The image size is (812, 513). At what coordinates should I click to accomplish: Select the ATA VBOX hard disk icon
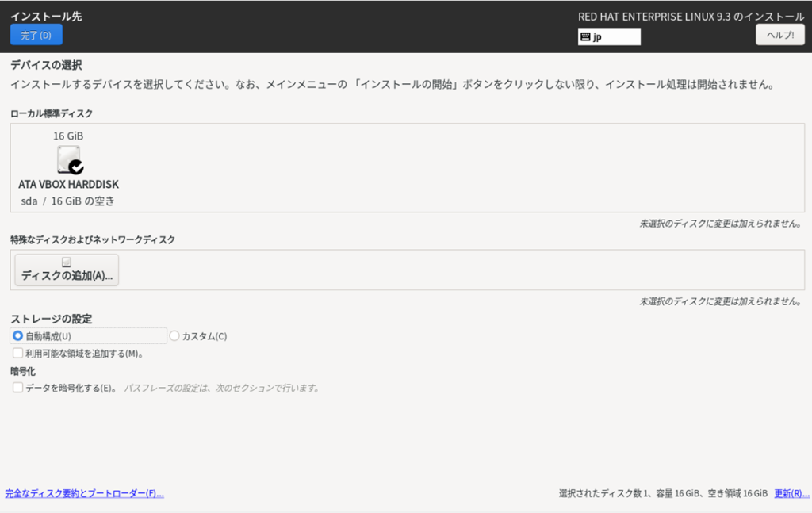point(68,159)
